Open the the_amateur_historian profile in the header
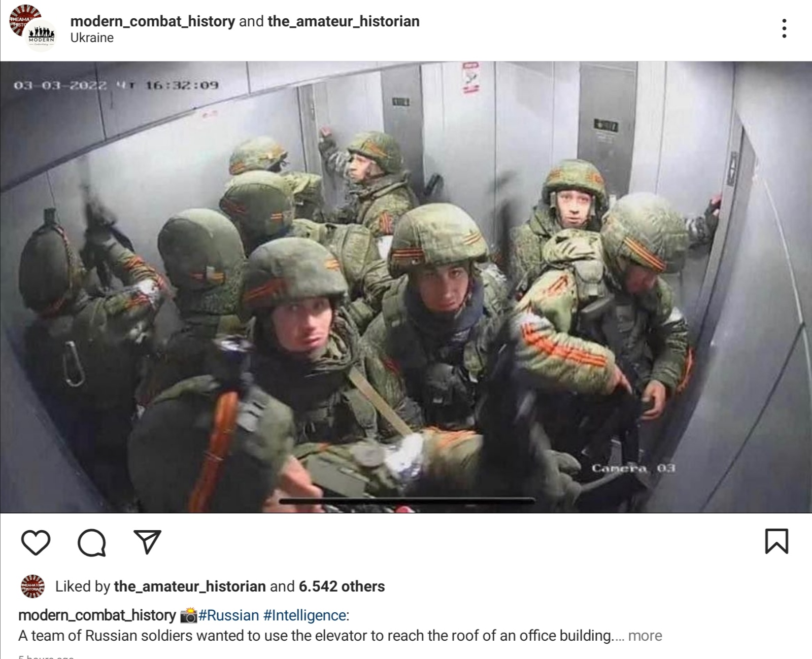This screenshot has height=659, width=812. click(344, 21)
